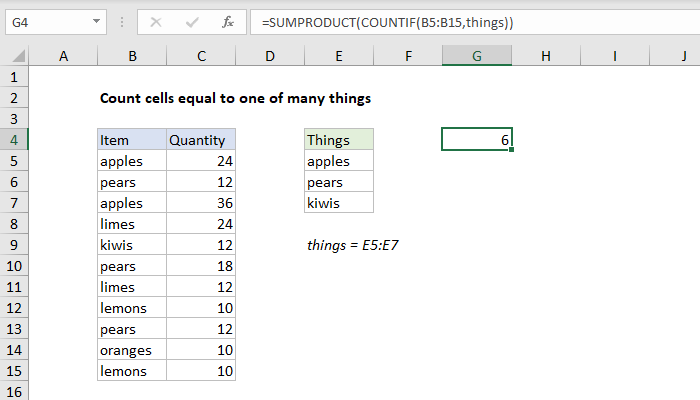Open Insert Function with the fx icon
The height and width of the screenshot is (400, 700).
228,22
